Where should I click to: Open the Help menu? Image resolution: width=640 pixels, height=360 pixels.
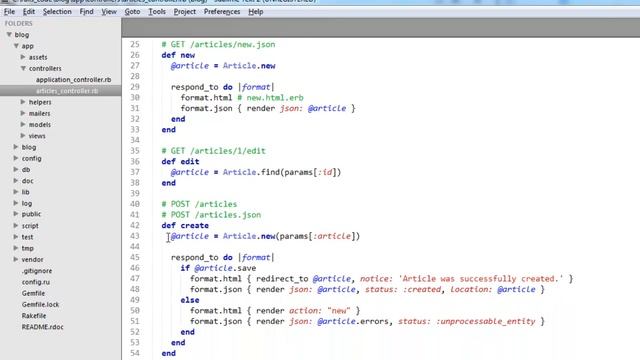[x=256, y=12]
